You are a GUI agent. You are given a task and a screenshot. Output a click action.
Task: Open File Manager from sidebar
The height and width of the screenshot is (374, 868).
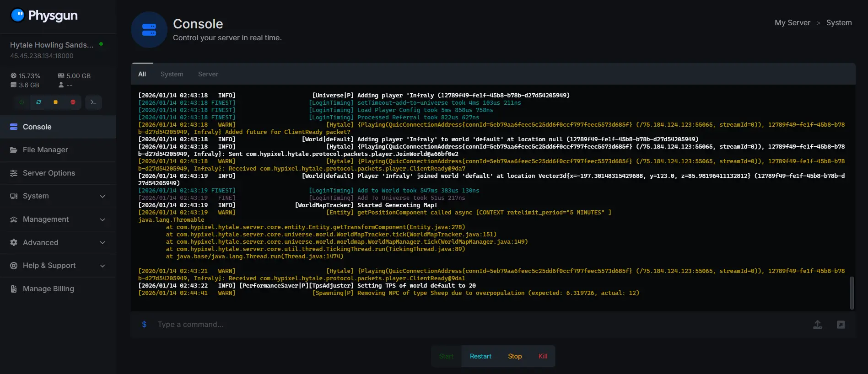45,150
